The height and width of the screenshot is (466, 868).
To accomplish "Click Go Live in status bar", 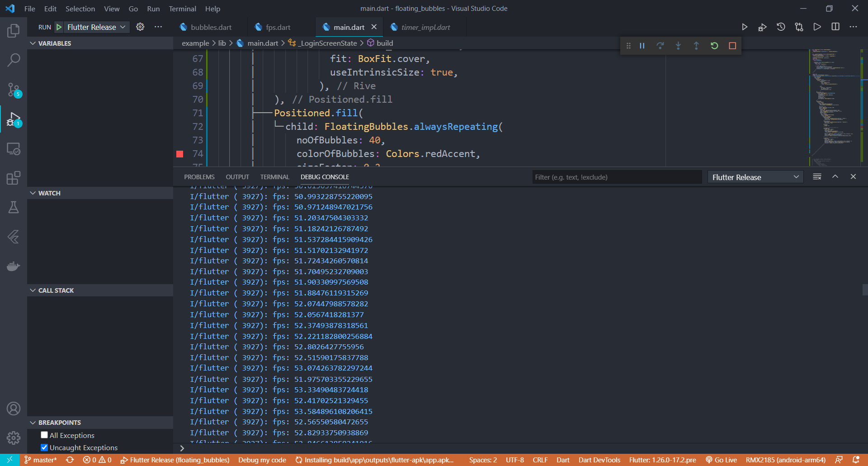I will point(721,460).
